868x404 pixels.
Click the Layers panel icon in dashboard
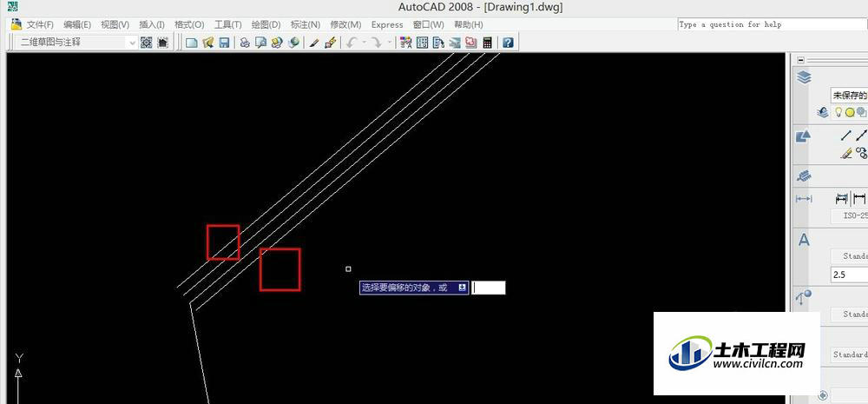click(804, 78)
